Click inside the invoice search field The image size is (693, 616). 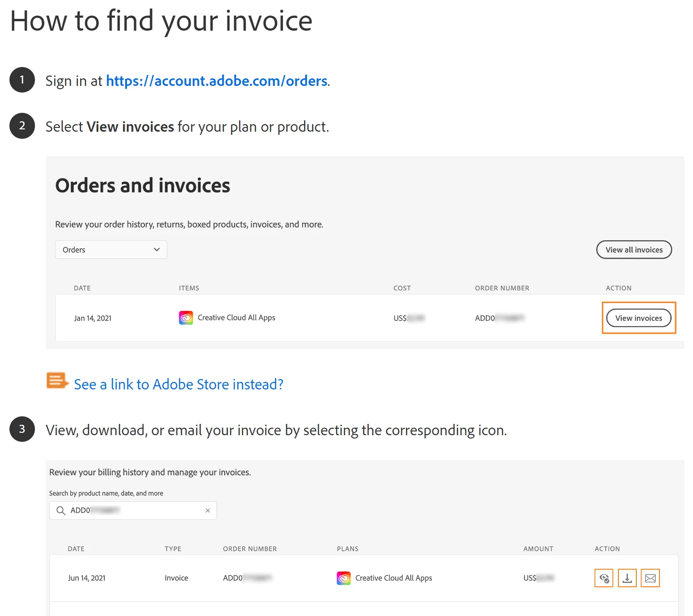133,510
